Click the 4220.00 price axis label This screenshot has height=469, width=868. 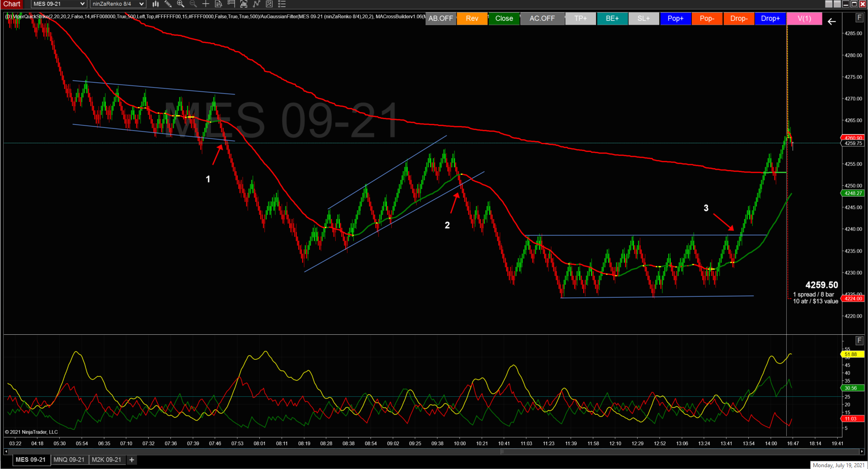point(853,316)
